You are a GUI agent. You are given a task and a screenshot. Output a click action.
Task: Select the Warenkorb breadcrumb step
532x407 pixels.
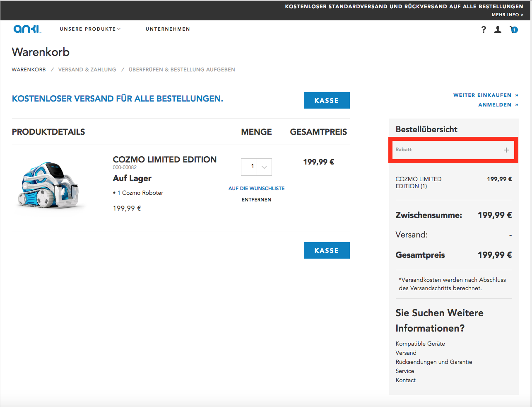pyautogui.click(x=29, y=70)
